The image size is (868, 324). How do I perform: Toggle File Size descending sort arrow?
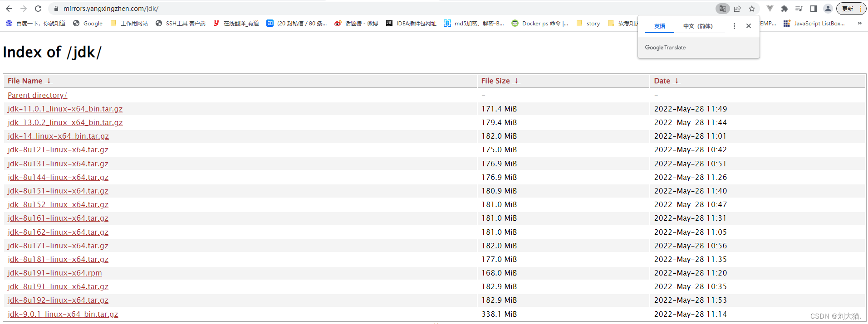click(516, 81)
